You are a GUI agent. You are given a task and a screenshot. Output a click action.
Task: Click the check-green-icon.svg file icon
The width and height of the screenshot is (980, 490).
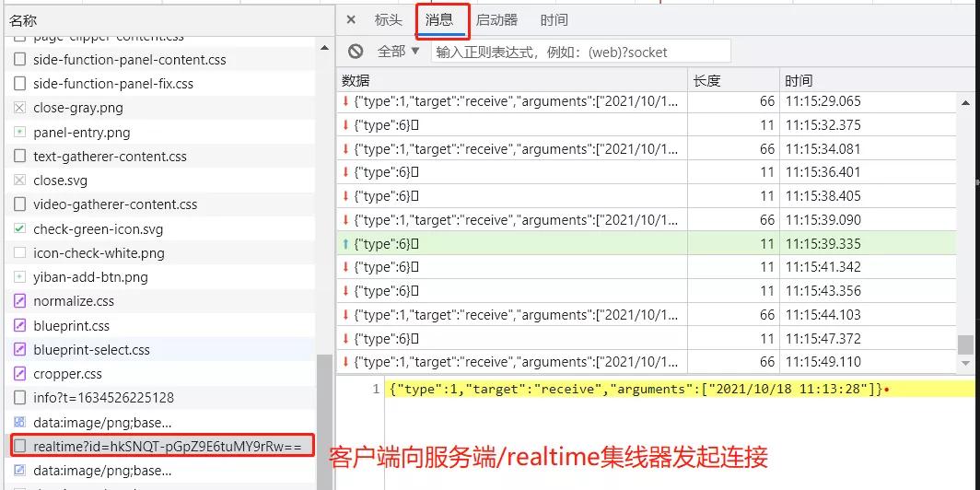(19, 228)
